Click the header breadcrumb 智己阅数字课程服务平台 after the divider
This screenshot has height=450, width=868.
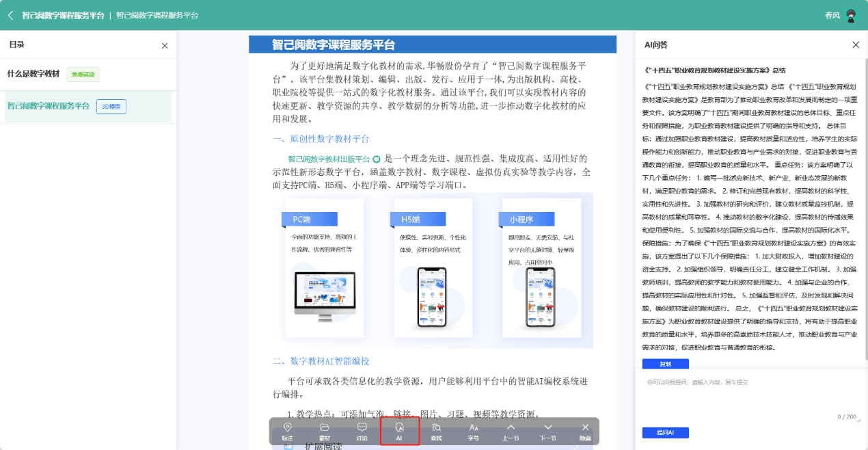coord(157,15)
